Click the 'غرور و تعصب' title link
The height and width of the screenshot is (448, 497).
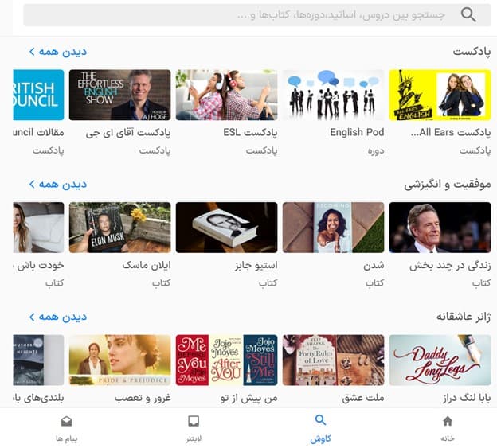[143, 398]
